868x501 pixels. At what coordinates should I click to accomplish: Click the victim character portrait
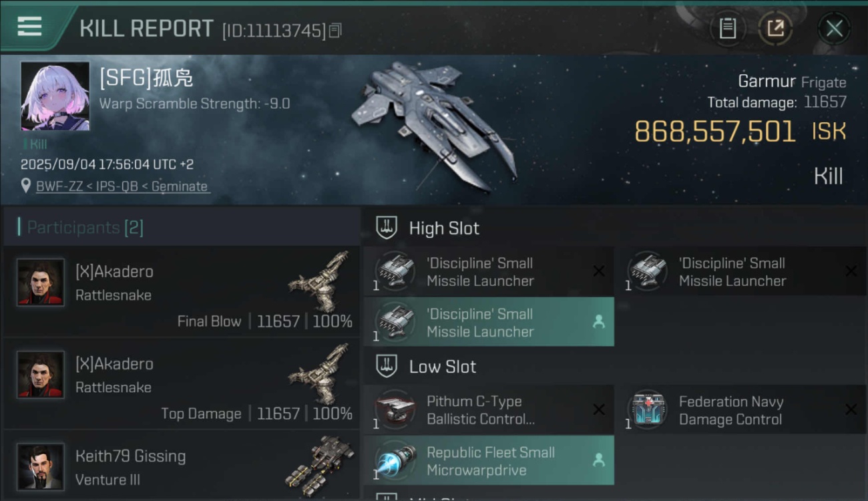pyautogui.click(x=55, y=96)
